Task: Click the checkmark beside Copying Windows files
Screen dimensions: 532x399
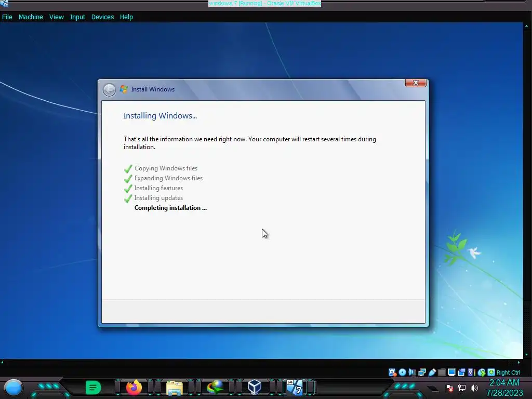Action: [128, 169]
